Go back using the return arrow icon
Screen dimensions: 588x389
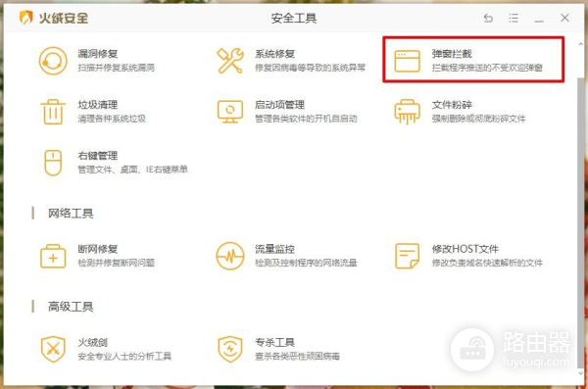tap(488, 18)
